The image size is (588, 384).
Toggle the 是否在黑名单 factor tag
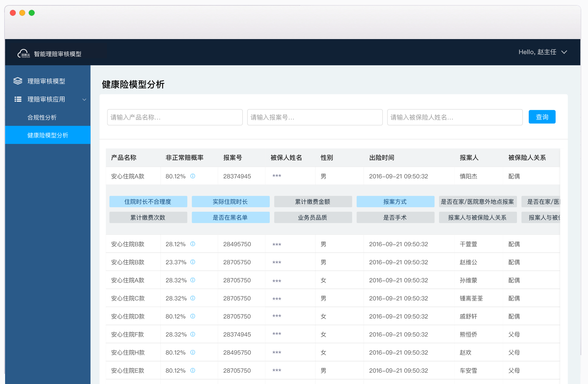click(x=230, y=217)
